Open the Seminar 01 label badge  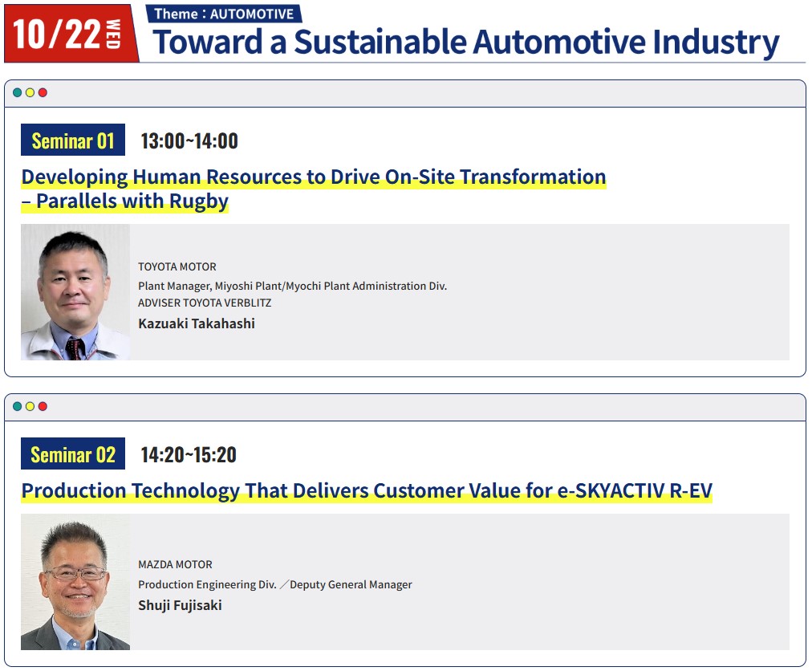[x=73, y=140]
